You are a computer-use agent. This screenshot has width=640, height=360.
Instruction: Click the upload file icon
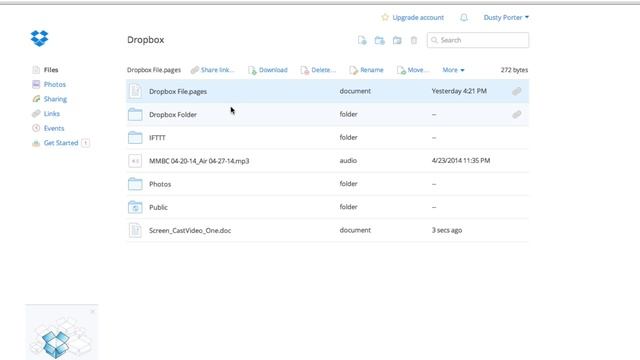click(362, 40)
